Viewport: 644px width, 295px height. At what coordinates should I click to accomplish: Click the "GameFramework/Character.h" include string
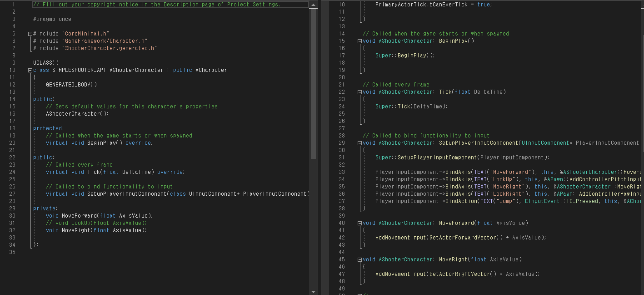(x=105, y=41)
